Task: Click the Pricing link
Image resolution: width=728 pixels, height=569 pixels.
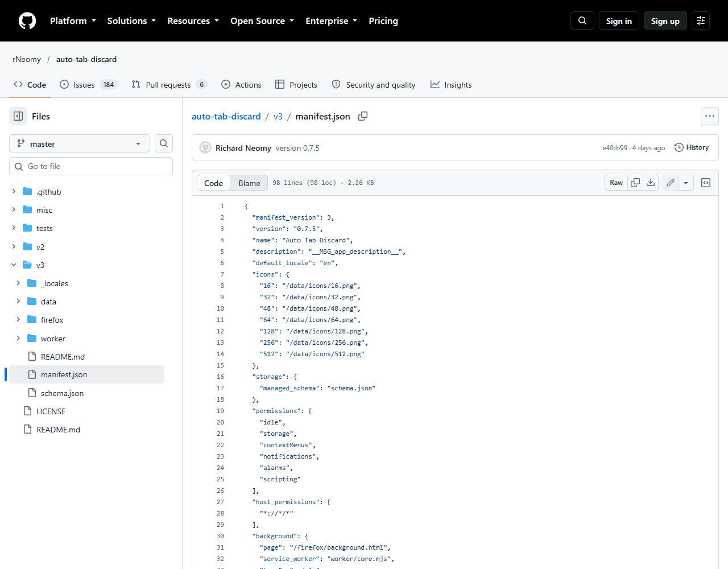Action: 383,20
